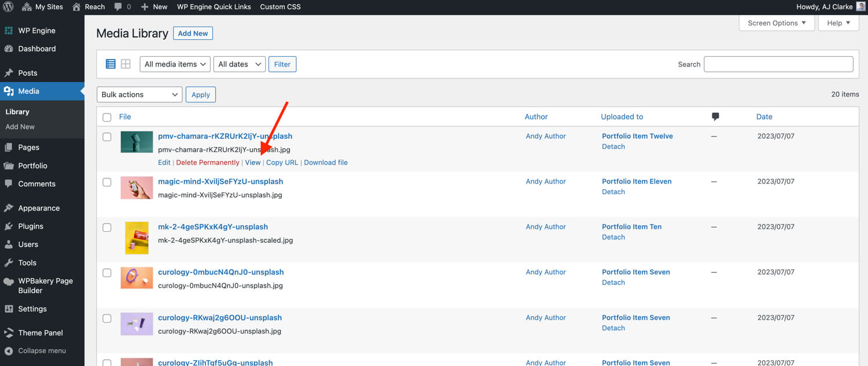
Task: Click the comments column header icon
Action: tap(715, 117)
